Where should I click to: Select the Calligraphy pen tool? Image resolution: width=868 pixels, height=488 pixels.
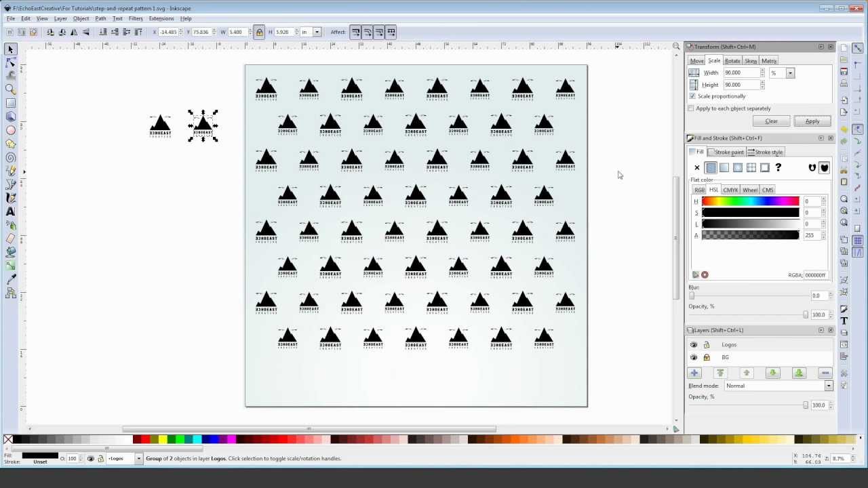pos(10,198)
